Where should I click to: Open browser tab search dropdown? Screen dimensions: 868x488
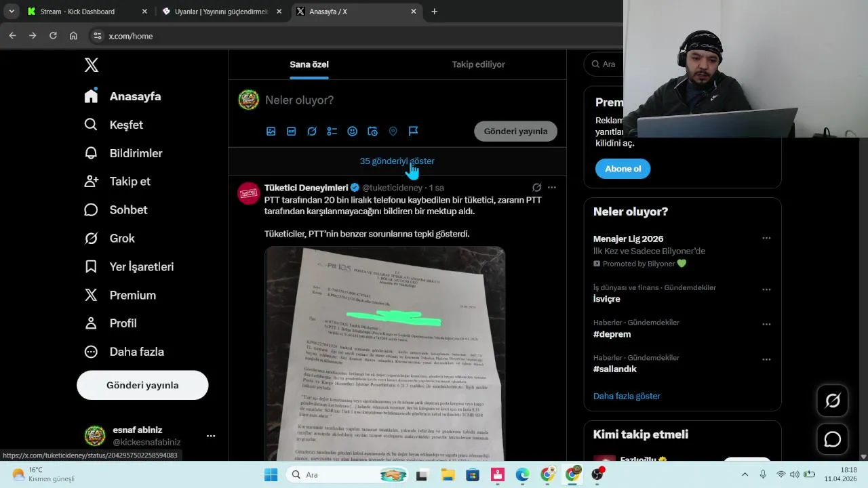[12, 12]
